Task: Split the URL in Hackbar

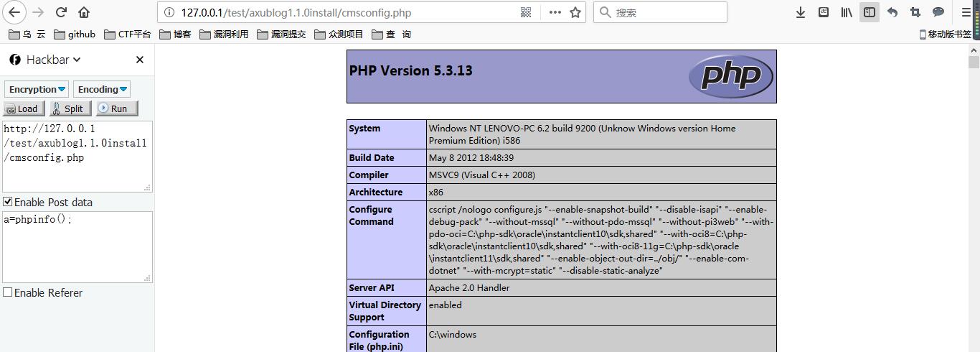Action: click(x=69, y=108)
